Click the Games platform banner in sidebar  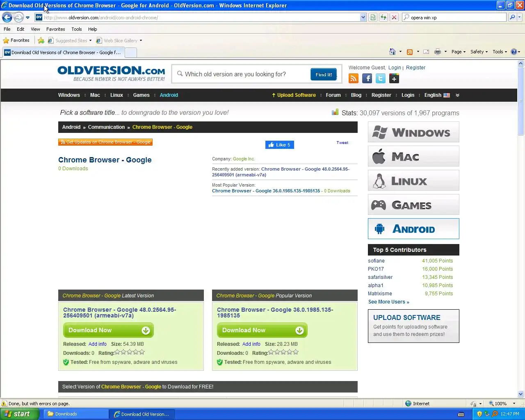[413, 205]
